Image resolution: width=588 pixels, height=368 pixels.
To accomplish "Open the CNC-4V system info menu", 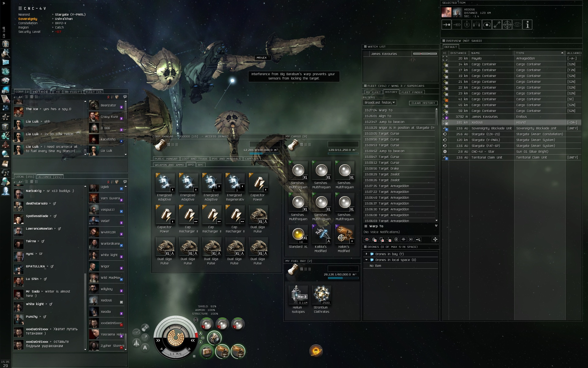I will tap(20, 8).
